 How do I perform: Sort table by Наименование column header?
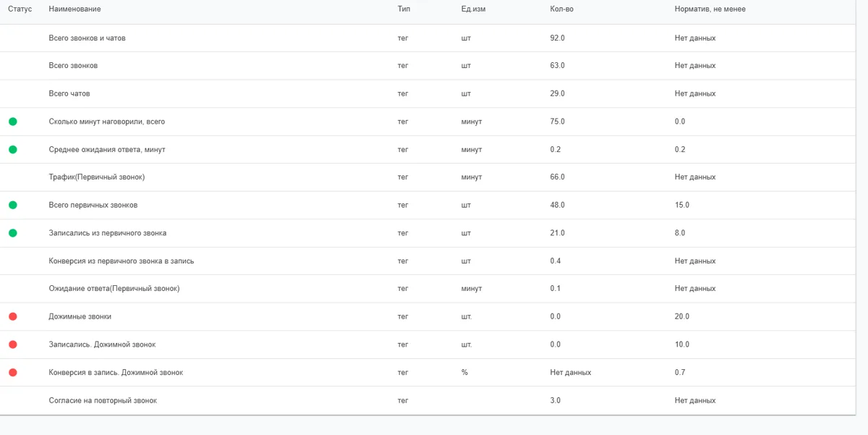(75, 9)
